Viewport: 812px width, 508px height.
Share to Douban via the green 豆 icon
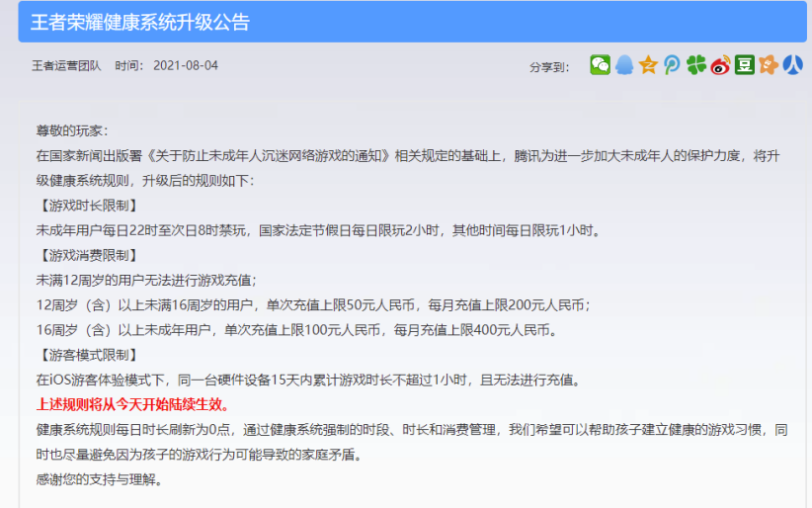click(x=744, y=65)
